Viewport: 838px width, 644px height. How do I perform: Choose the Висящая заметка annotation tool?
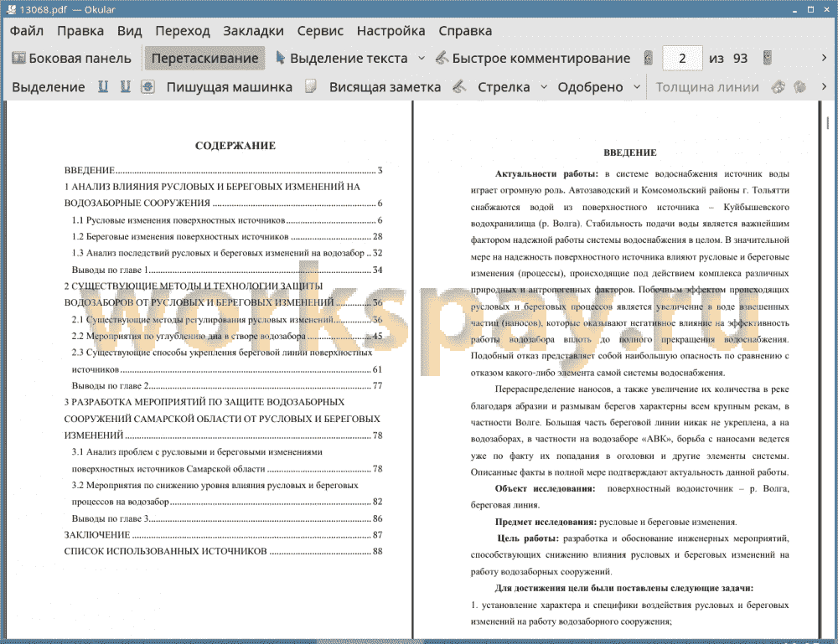385,87
